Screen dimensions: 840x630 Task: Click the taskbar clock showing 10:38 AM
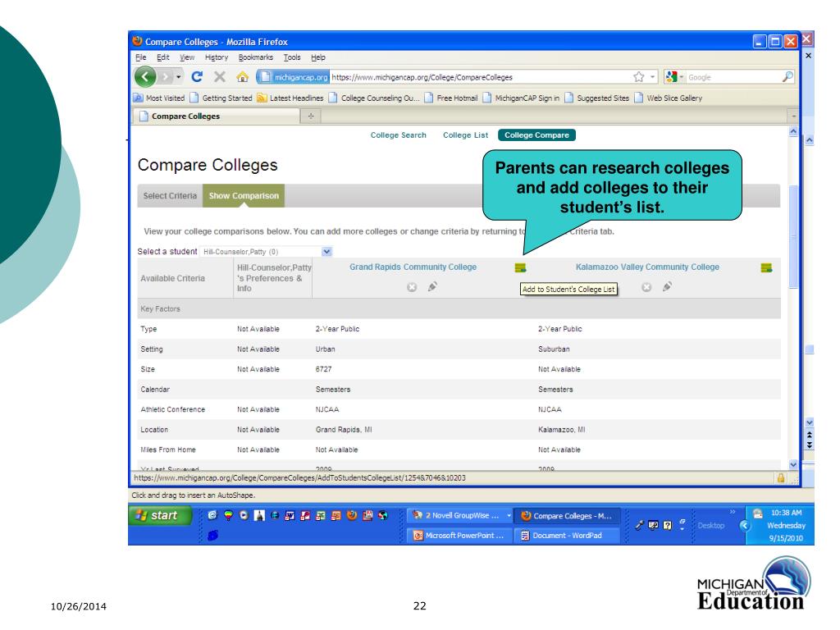pyautogui.click(x=786, y=513)
